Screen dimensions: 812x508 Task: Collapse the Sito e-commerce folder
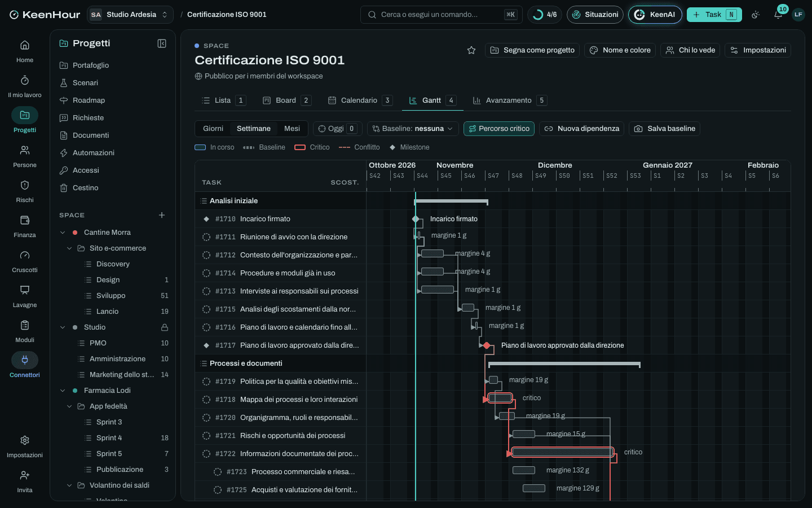click(x=69, y=248)
